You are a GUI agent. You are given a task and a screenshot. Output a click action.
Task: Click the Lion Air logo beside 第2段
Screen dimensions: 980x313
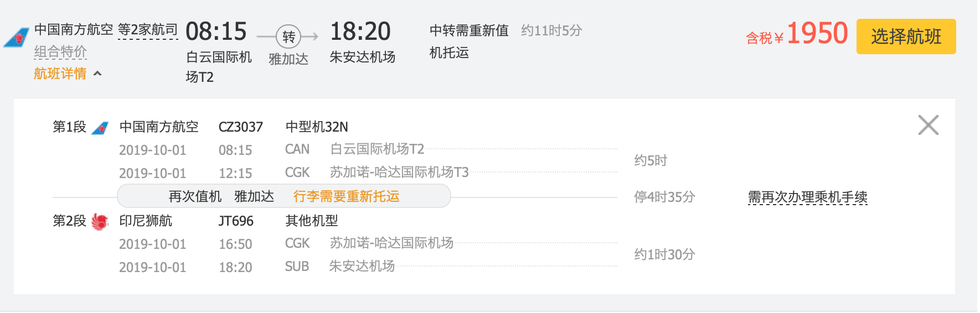tap(100, 221)
